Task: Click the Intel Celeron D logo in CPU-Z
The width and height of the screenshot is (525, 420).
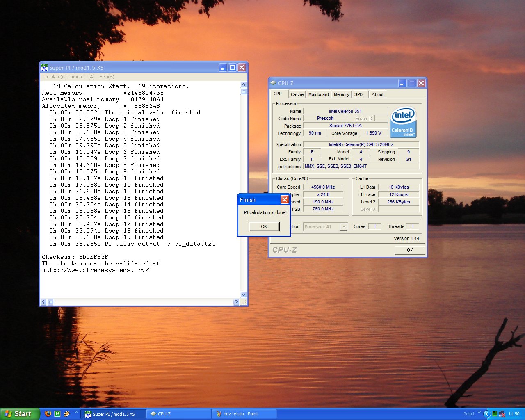Action: click(x=403, y=122)
